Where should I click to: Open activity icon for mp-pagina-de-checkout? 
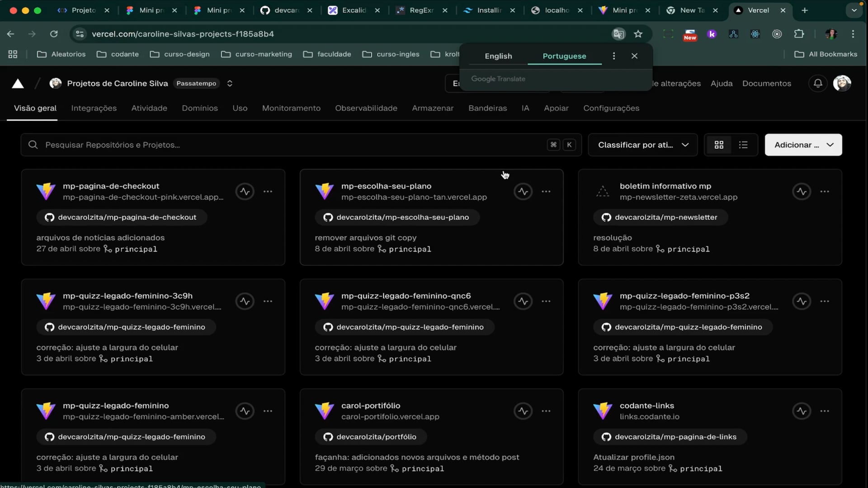point(245,192)
